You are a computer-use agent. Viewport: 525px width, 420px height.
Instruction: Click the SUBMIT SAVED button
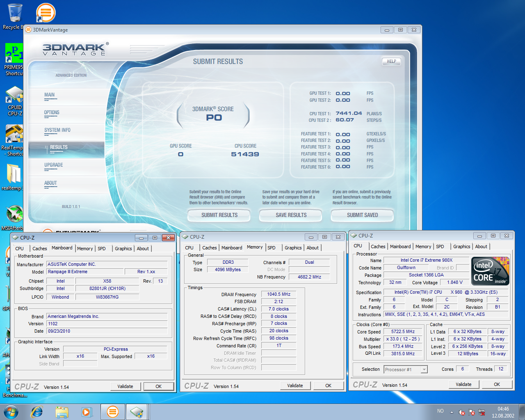pyautogui.click(x=363, y=215)
